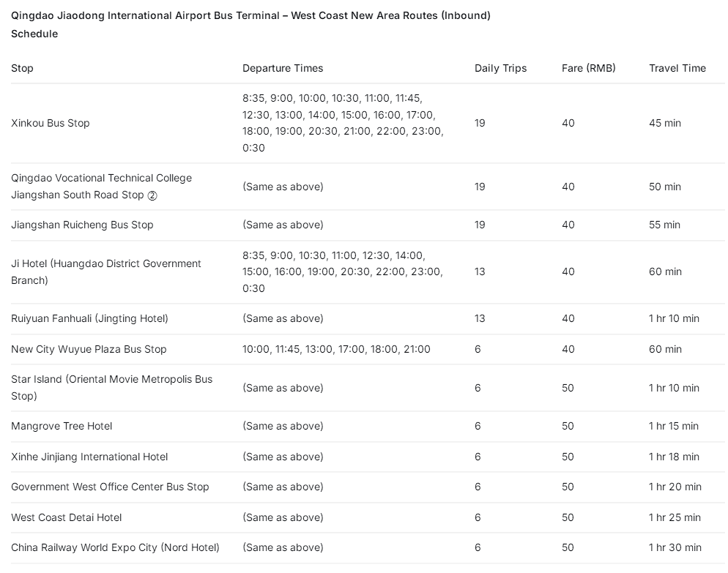728x573 pixels.
Task: Select Government West Office Center Bus Stop
Action: click(x=110, y=487)
